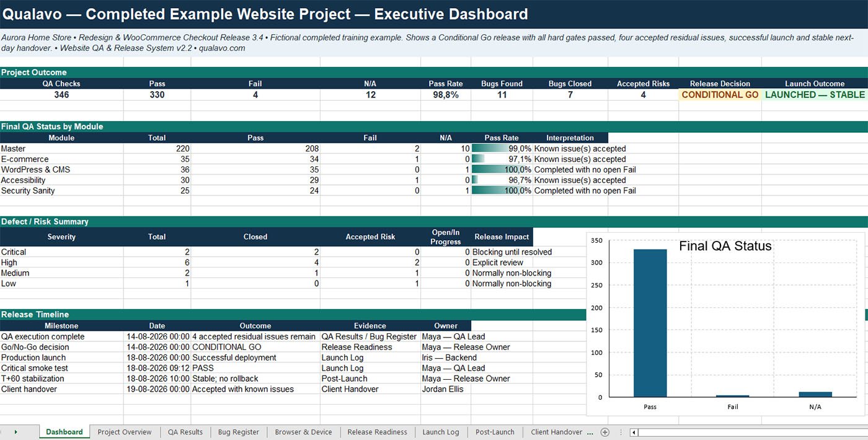Click the Pass bar in the chart
The image size is (868, 440).
coord(650,323)
